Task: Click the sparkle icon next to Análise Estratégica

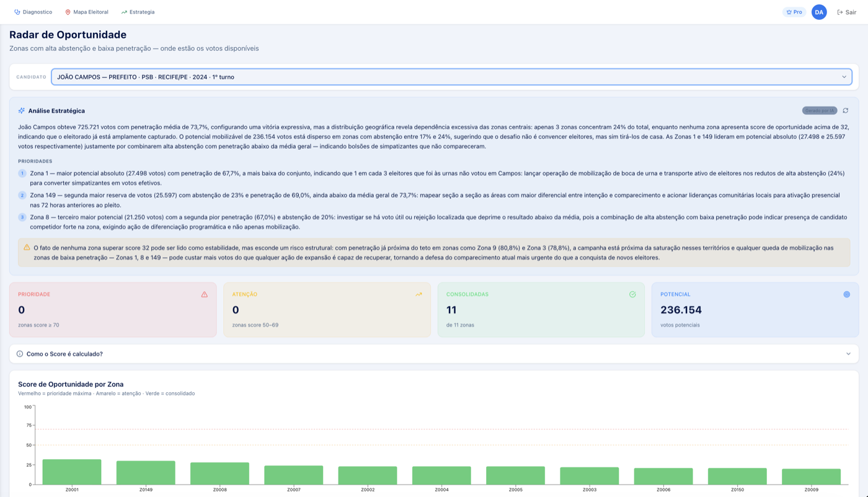Action: (22, 111)
